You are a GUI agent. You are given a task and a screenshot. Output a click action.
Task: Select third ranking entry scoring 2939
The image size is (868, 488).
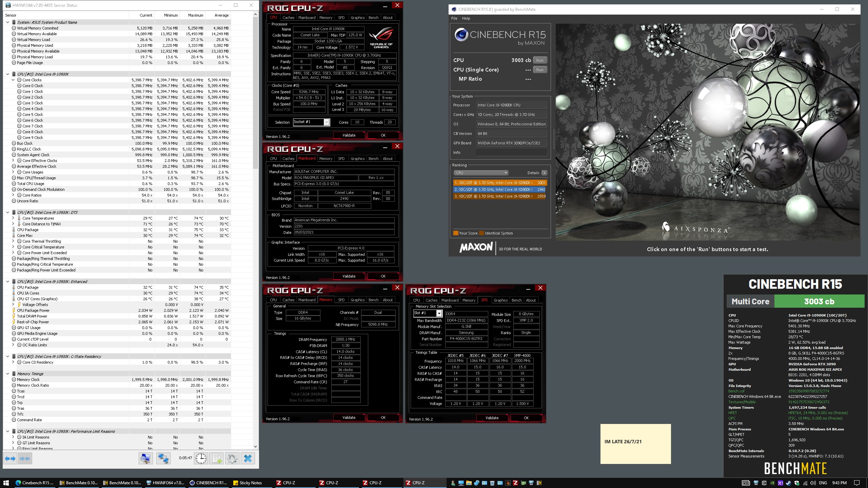500,196
